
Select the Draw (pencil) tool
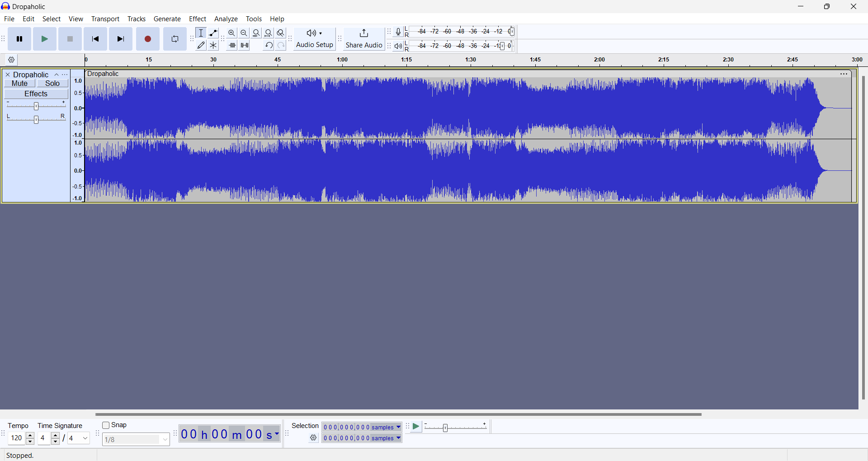[x=202, y=46]
